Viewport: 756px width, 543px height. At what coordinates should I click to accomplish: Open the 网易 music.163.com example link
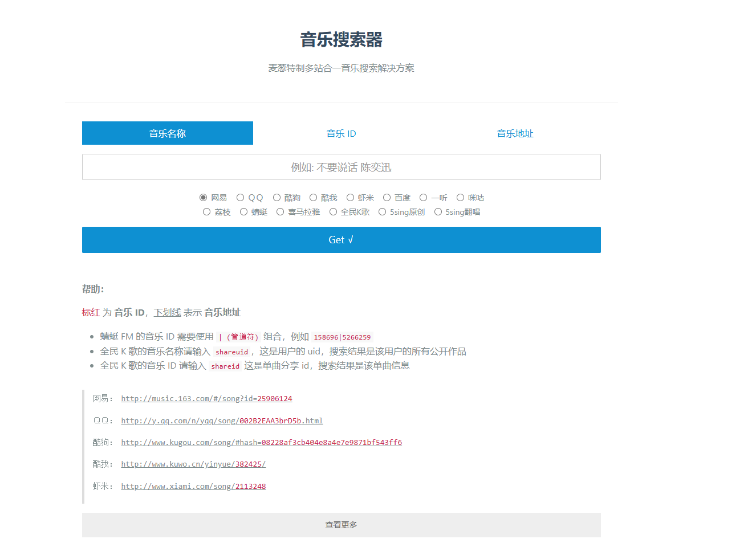206,399
